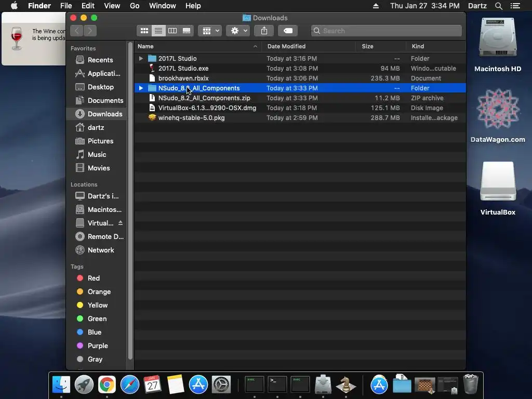
Task: Select the brookhaven.rbxlx document
Action: pyautogui.click(x=300, y=78)
